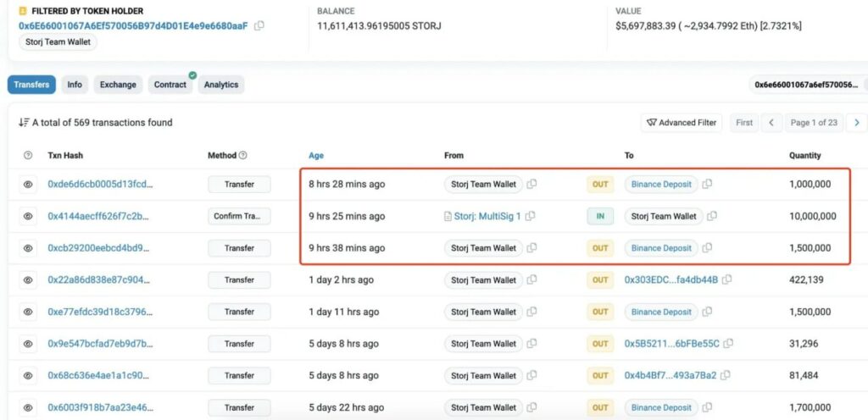Click the contract document icon beside Storj: MultiSig 1
868x420 pixels.
(448, 217)
